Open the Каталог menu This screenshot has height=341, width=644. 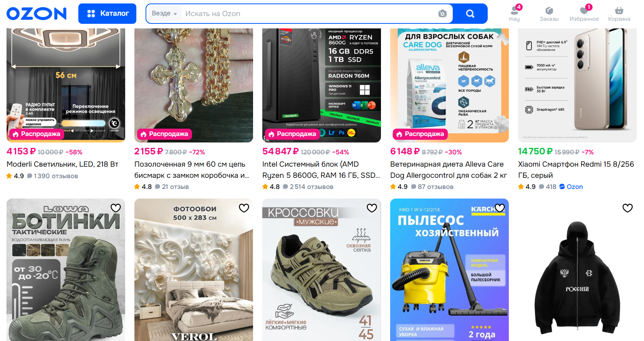point(107,14)
